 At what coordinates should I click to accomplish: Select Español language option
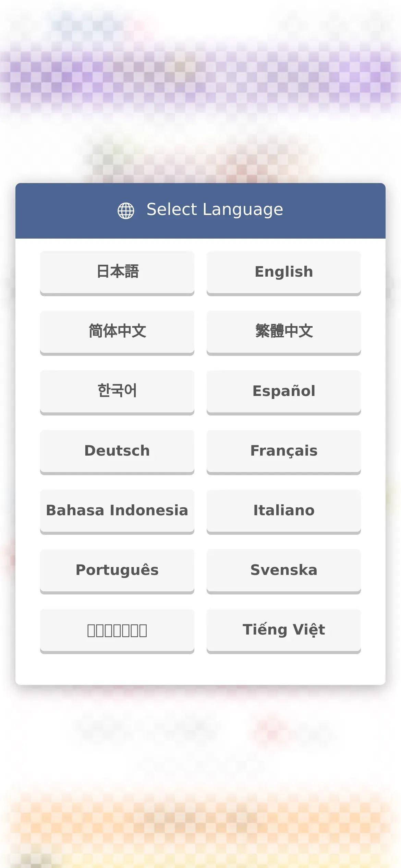click(283, 391)
